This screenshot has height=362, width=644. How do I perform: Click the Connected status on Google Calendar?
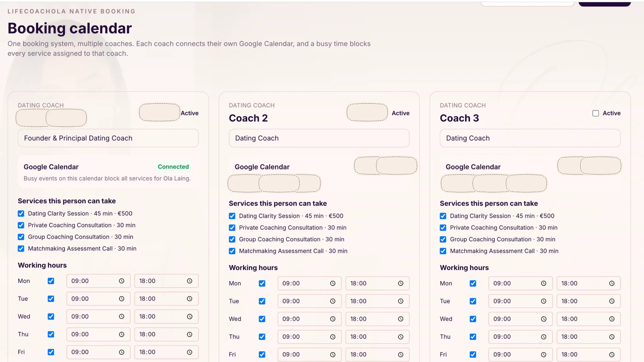173,167
